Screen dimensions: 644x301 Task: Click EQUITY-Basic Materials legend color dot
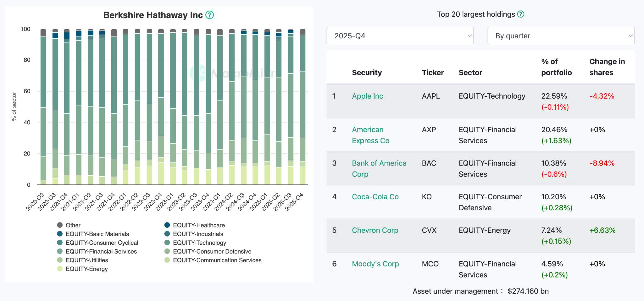click(x=60, y=234)
